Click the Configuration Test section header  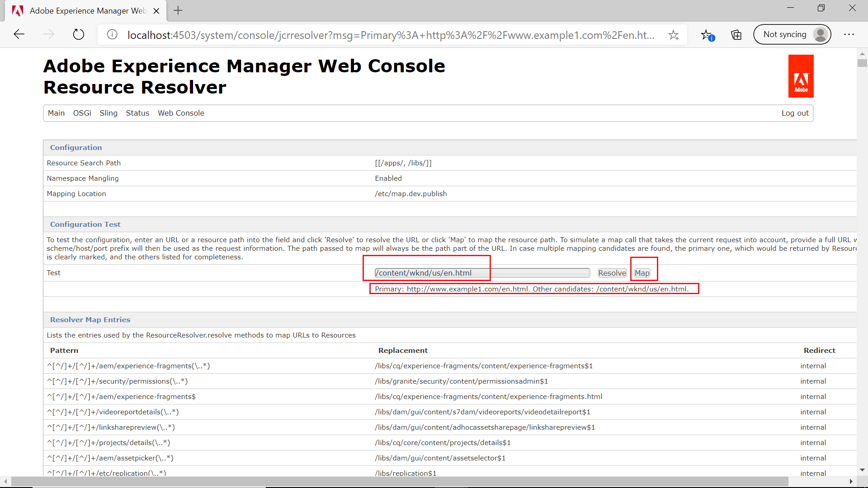point(85,224)
